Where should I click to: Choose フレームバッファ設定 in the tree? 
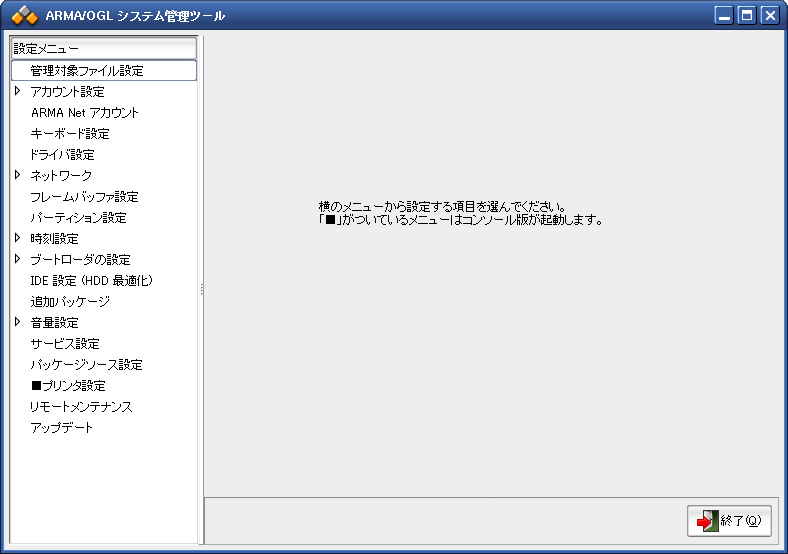click(x=84, y=197)
